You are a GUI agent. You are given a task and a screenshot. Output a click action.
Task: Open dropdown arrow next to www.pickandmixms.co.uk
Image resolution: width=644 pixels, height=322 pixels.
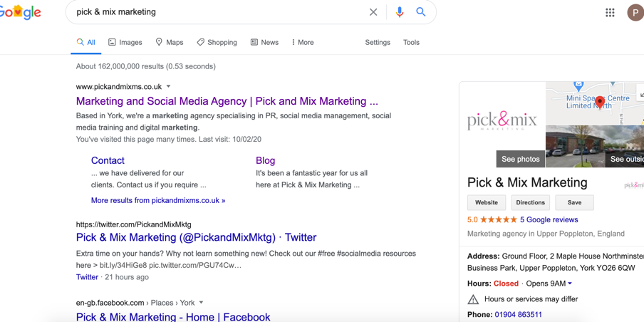click(168, 87)
